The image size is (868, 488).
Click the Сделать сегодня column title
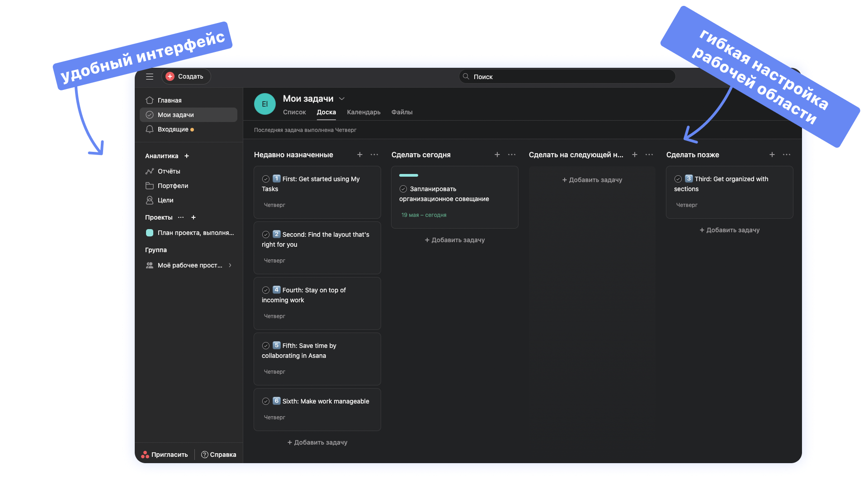coord(421,155)
